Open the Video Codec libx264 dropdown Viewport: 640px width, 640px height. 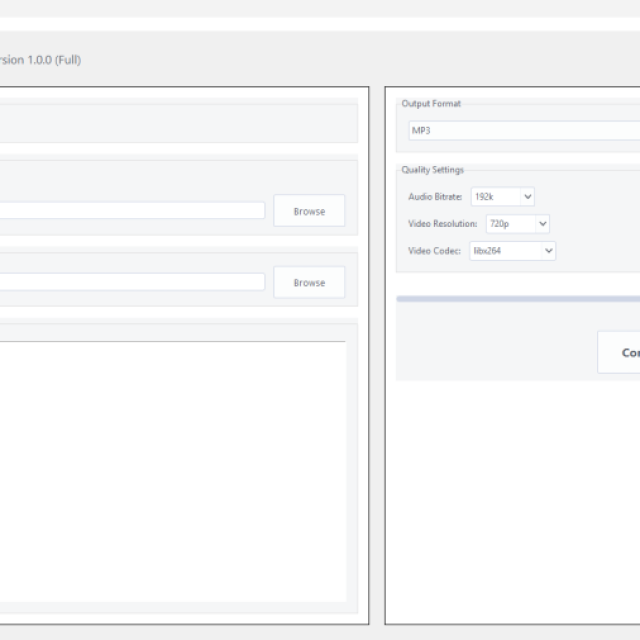click(512, 251)
